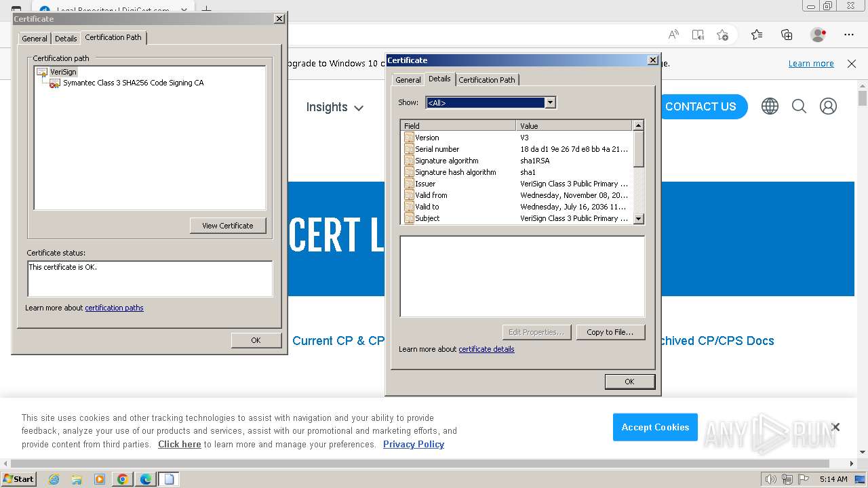
Task: Click the horizontal scrollbar right arrow
Action: coord(852,464)
